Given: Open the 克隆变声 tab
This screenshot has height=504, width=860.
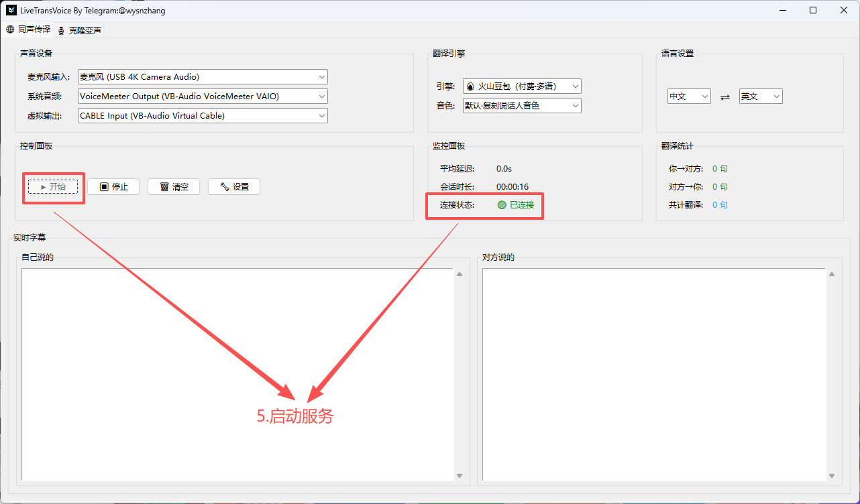Looking at the screenshot, I should (x=79, y=30).
